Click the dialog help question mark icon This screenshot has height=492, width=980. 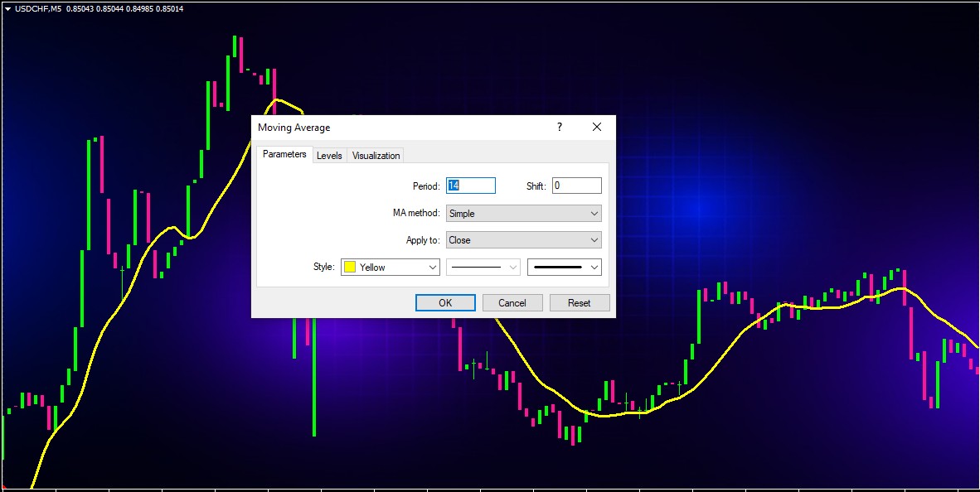(559, 127)
